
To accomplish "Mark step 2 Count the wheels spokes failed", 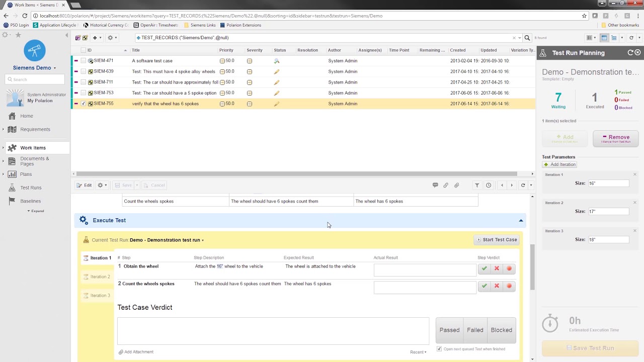I will coord(497,286).
